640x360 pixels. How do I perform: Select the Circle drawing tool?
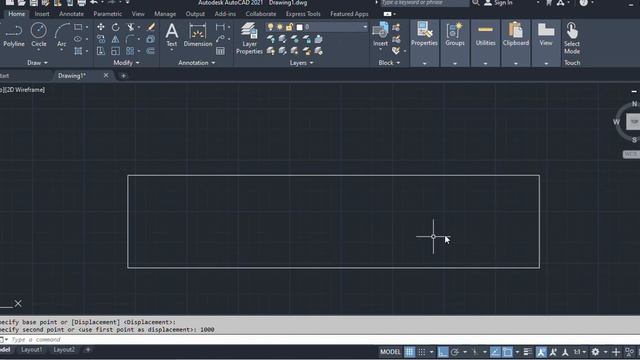tap(39, 35)
